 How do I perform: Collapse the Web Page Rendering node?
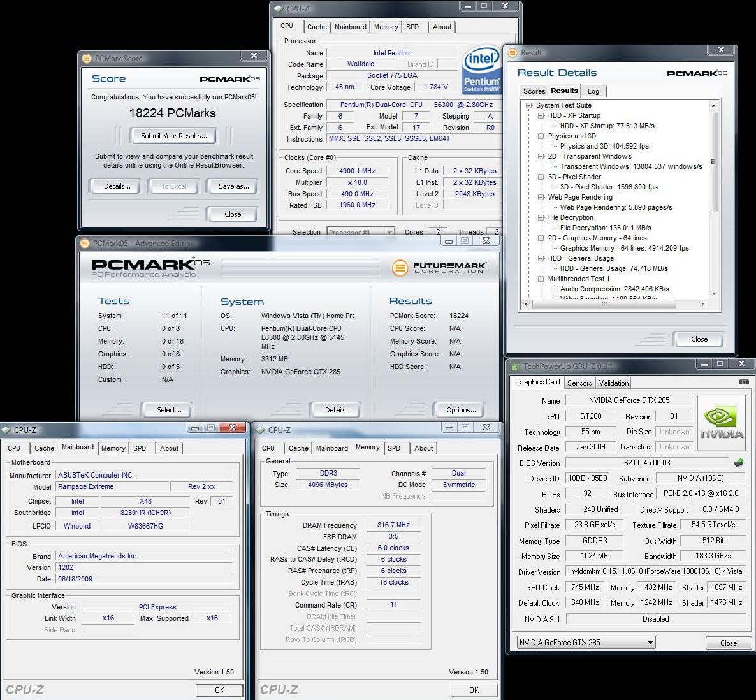point(541,197)
